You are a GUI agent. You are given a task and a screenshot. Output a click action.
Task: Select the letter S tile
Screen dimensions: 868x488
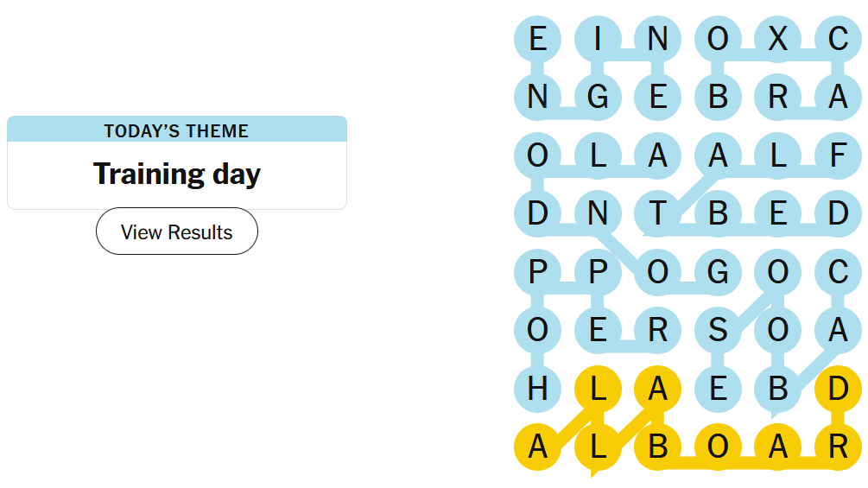point(718,331)
